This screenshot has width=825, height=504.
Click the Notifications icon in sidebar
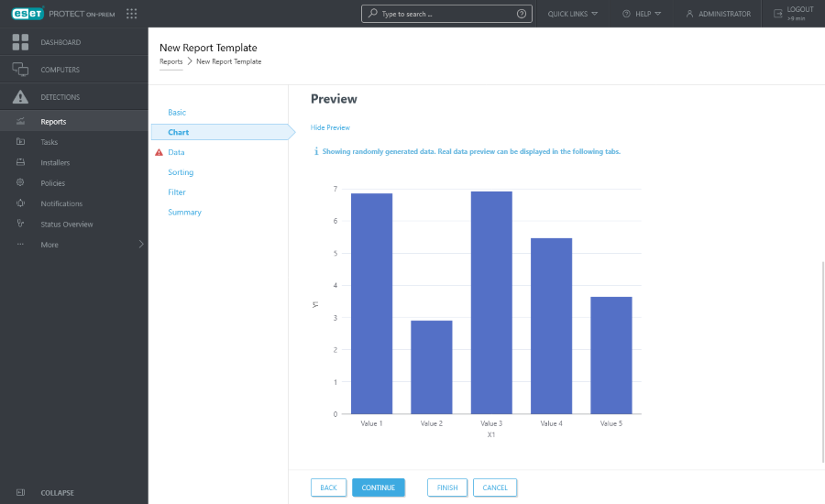pyautogui.click(x=20, y=203)
